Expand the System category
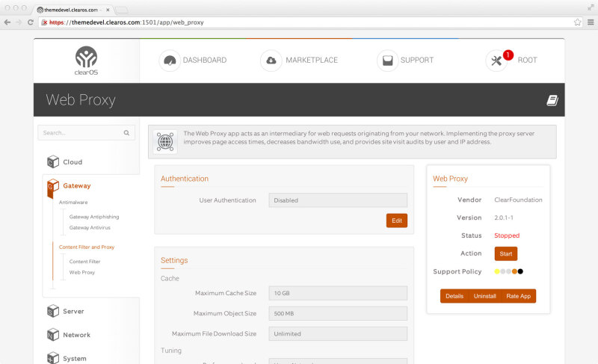This screenshot has height=364, width=598. click(x=74, y=359)
